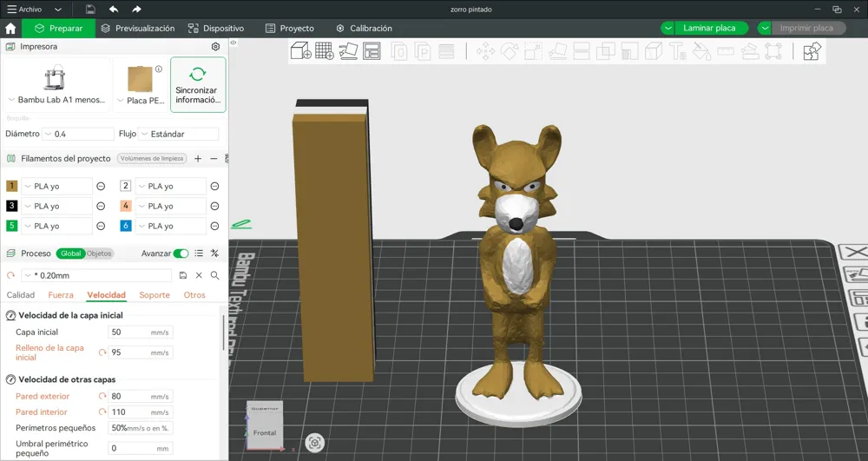This screenshot has width=868, height=461.
Task: Open Volúmenes de limpieza settings
Action: 152,158
